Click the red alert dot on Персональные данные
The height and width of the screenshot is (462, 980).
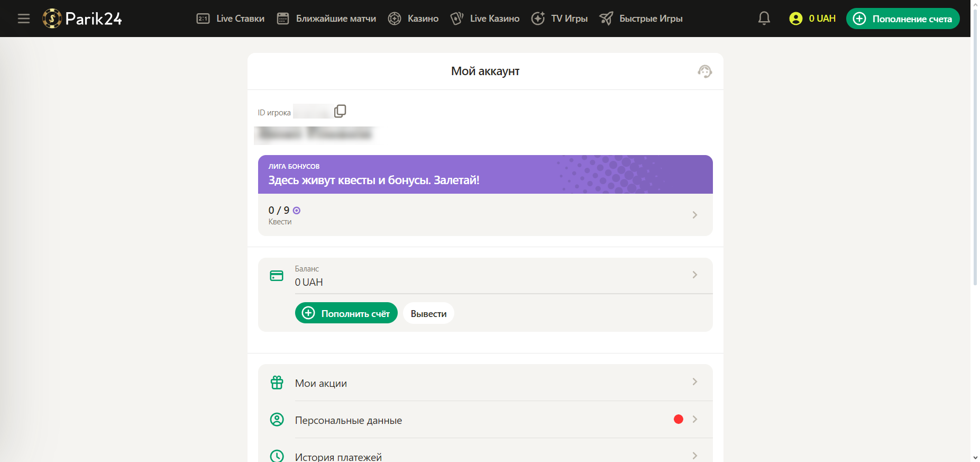pyautogui.click(x=679, y=419)
